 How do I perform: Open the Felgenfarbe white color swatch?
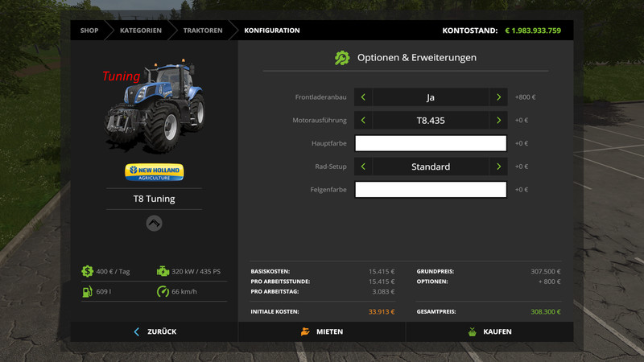pyautogui.click(x=431, y=190)
